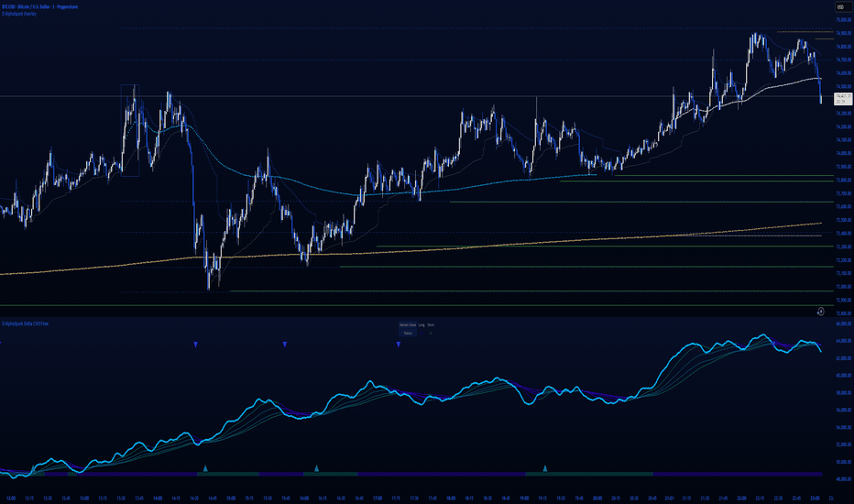The width and height of the screenshot is (854, 504).
Task: Click the highlighted current price label on price axis
Action: (839, 96)
